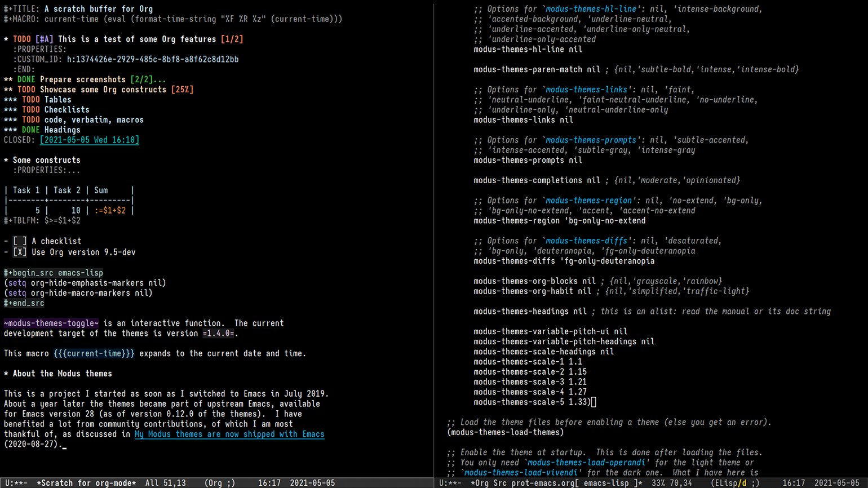Open the Org major mode indicator in mode line

tap(220, 483)
